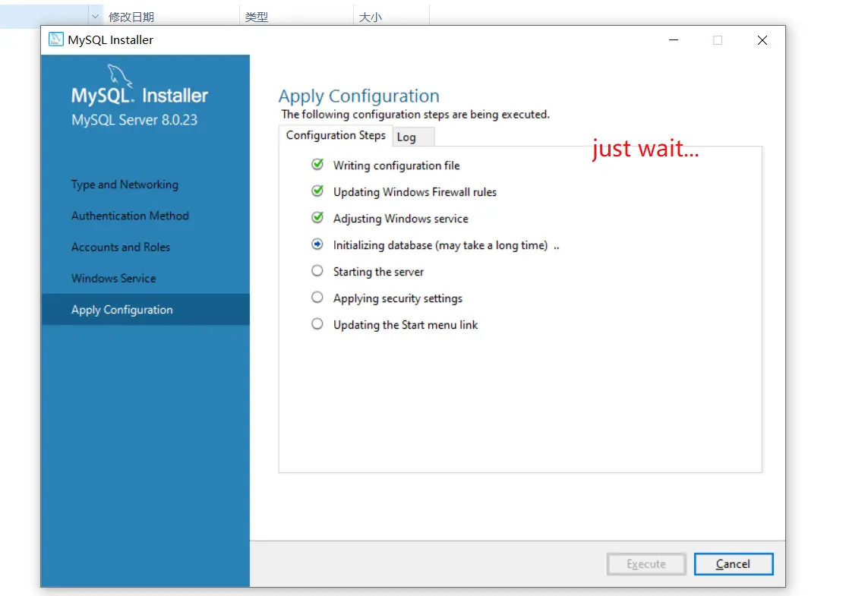Select the Apply Configuration step in sidebar
The image size is (868, 596).
[x=145, y=309]
